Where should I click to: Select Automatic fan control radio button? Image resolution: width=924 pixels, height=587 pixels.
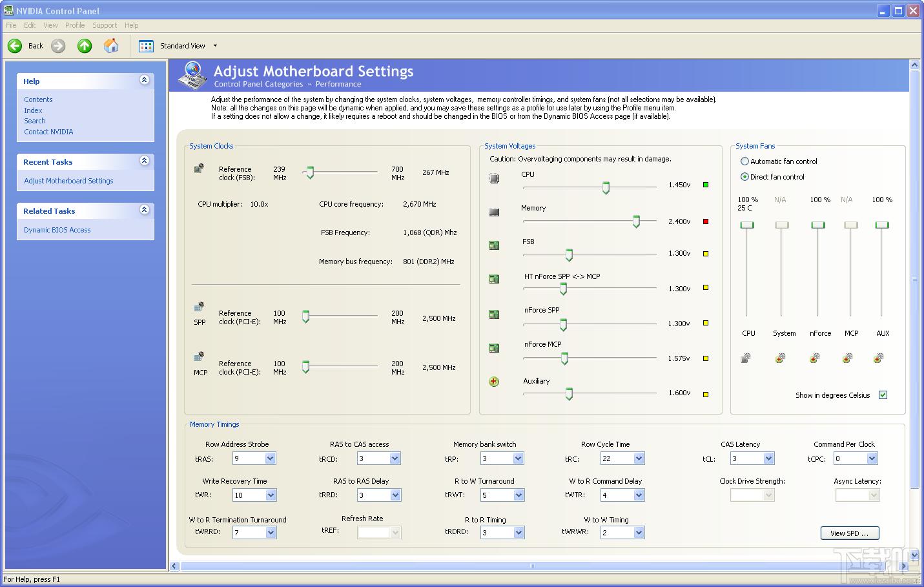coord(744,161)
